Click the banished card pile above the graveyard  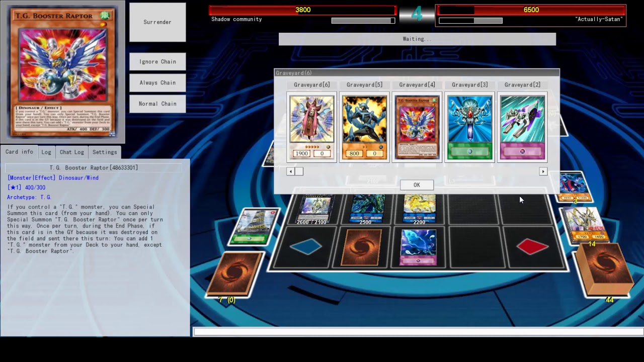[x=574, y=188]
